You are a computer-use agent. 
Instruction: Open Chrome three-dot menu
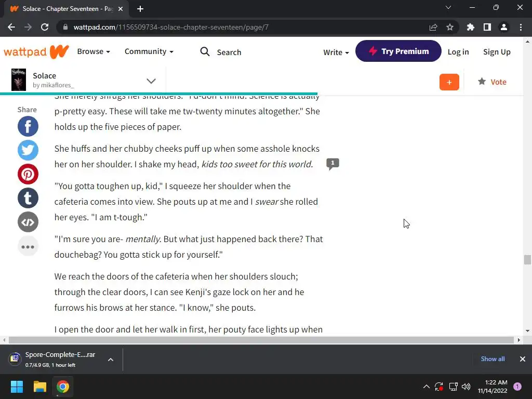point(521,27)
